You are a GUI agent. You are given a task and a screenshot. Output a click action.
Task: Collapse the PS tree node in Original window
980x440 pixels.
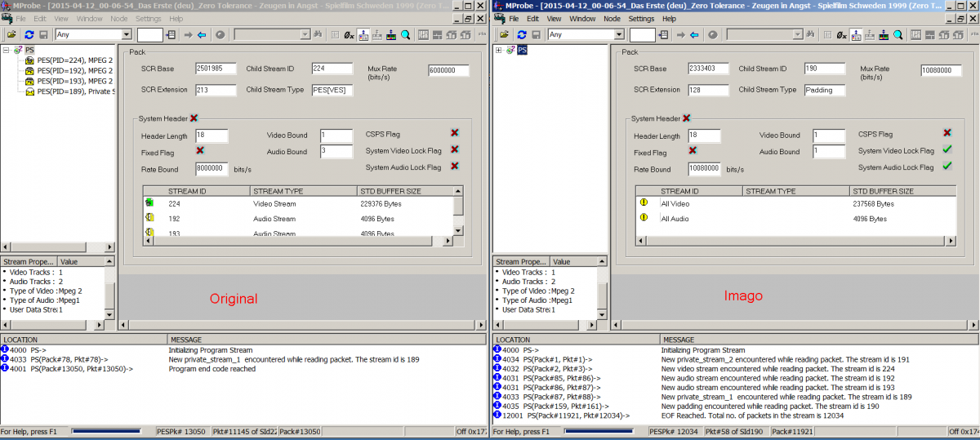pyautogui.click(x=7, y=50)
